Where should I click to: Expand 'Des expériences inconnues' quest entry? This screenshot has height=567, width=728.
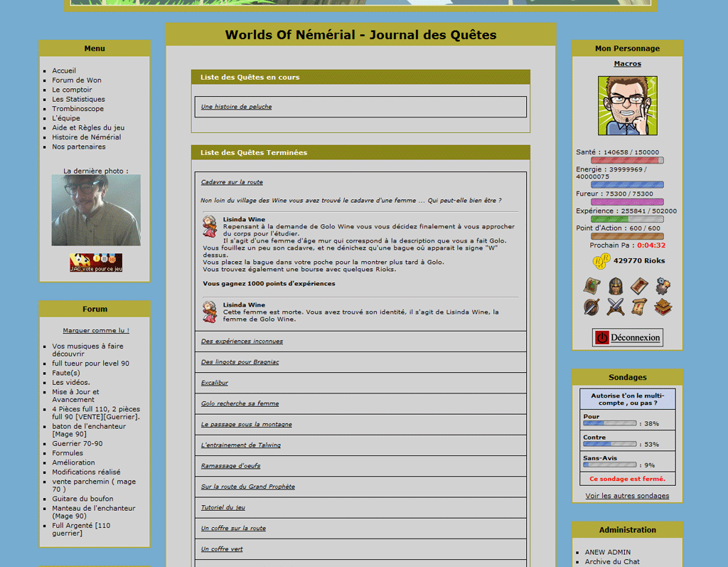(242, 341)
